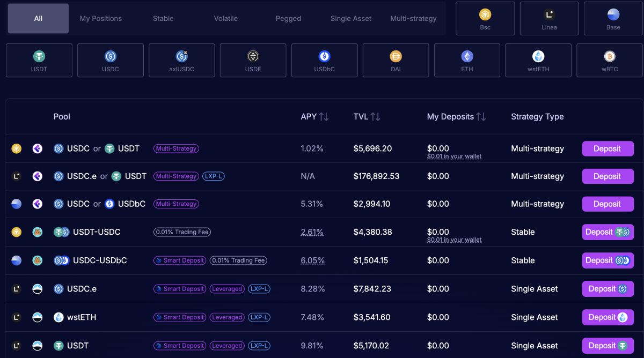644x358 pixels.
Task: Sort pools by APY arrows
Action: [324, 116]
